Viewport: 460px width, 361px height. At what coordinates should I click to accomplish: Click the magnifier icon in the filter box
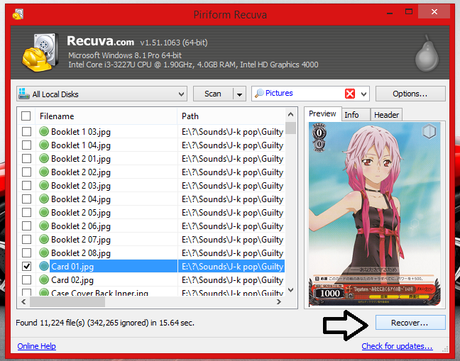tap(259, 93)
